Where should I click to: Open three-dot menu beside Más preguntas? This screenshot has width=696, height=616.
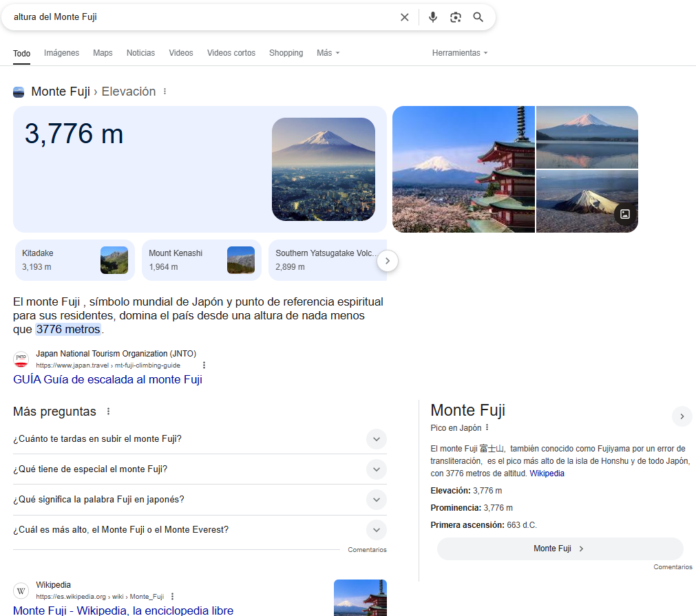tap(108, 412)
